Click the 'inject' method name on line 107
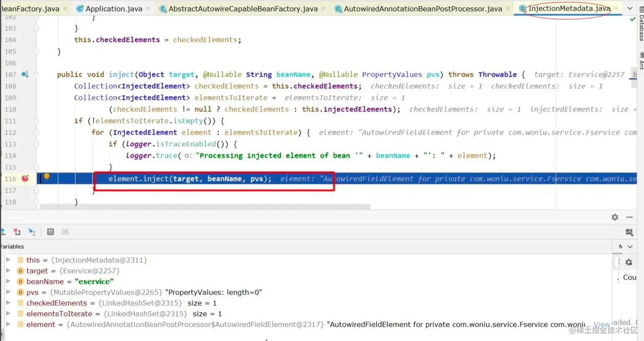Screen dimensions: 644x341 [x=121, y=74]
